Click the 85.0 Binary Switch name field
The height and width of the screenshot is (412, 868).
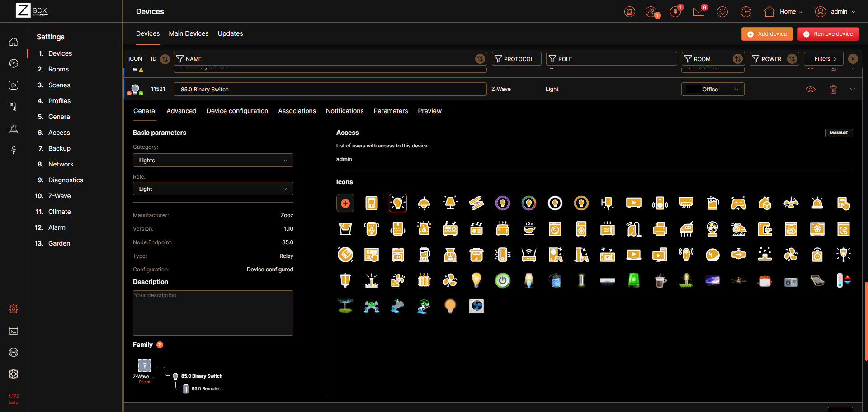coord(330,90)
